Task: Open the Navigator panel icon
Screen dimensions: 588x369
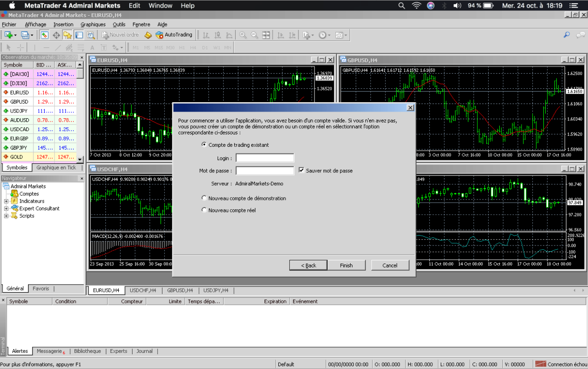Action: coord(67,35)
